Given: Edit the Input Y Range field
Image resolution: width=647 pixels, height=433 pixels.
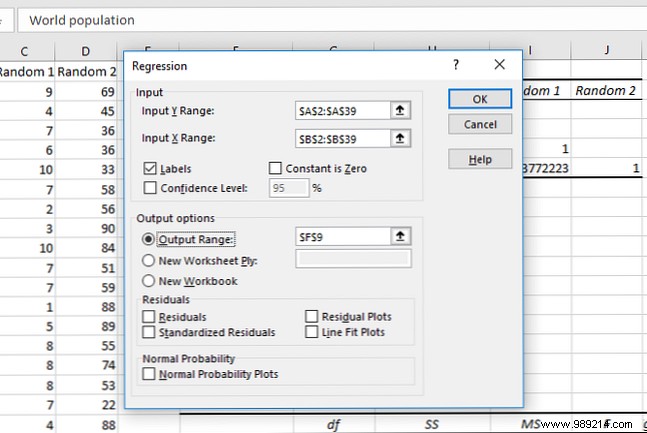Looking at the screenshot, I should (343, 111).
